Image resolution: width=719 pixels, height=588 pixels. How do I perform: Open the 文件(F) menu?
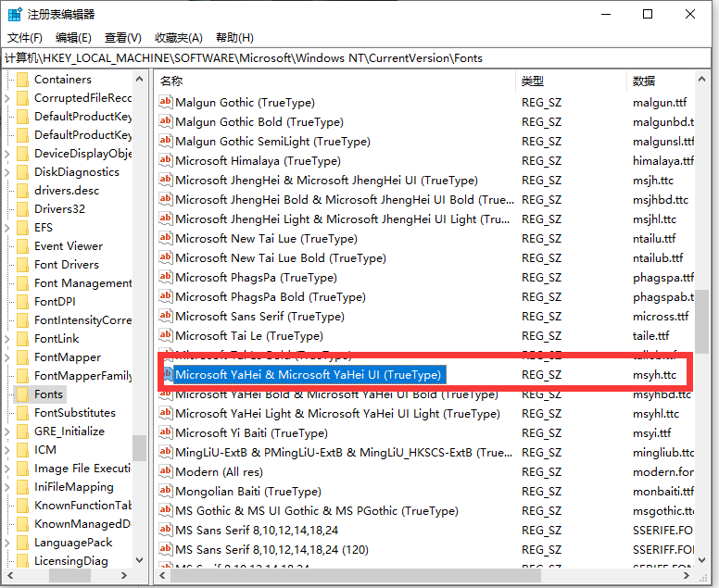pos(25,38)
